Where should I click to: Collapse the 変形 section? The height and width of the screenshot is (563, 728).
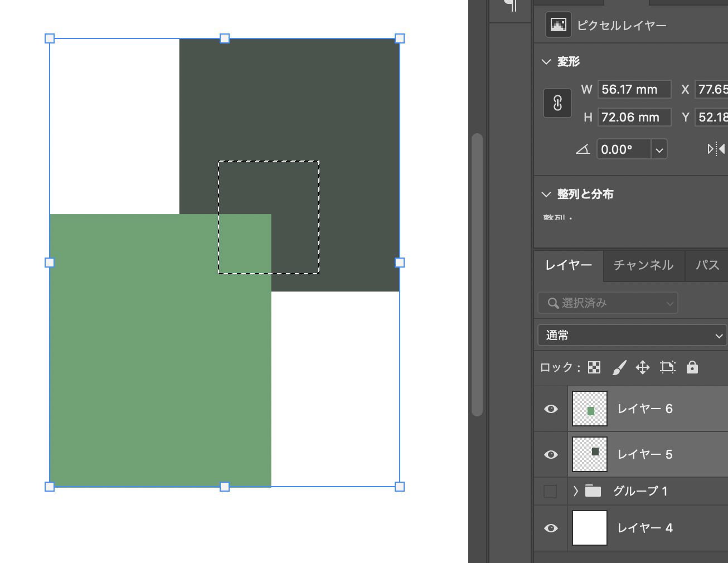coord(546,62)
